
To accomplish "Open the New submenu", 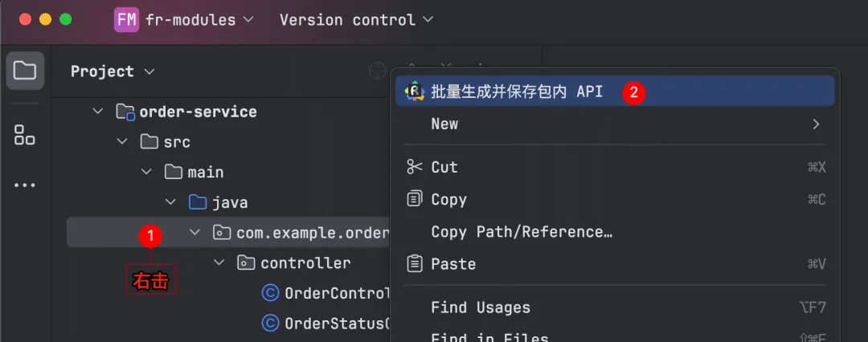I will (x=615, y=124).
